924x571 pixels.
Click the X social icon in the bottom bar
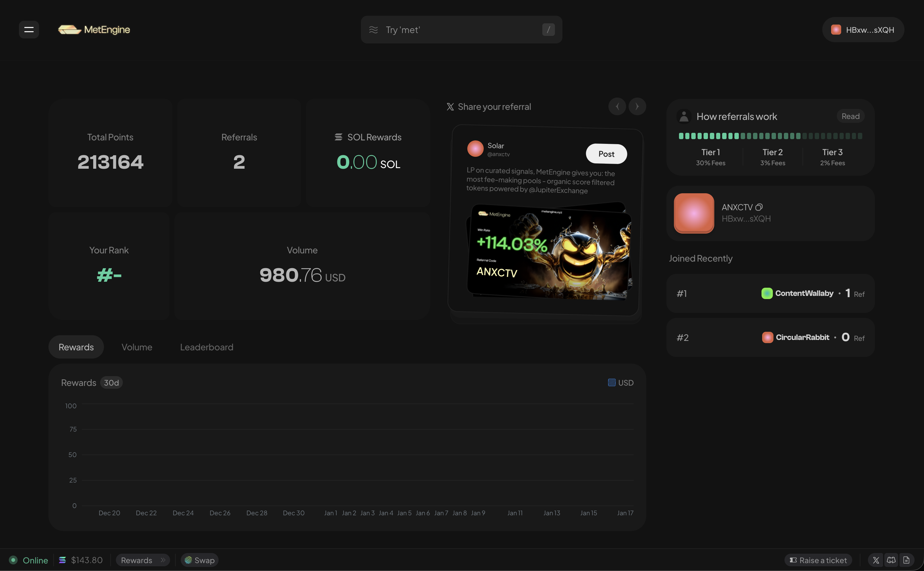tap(876, 560)
